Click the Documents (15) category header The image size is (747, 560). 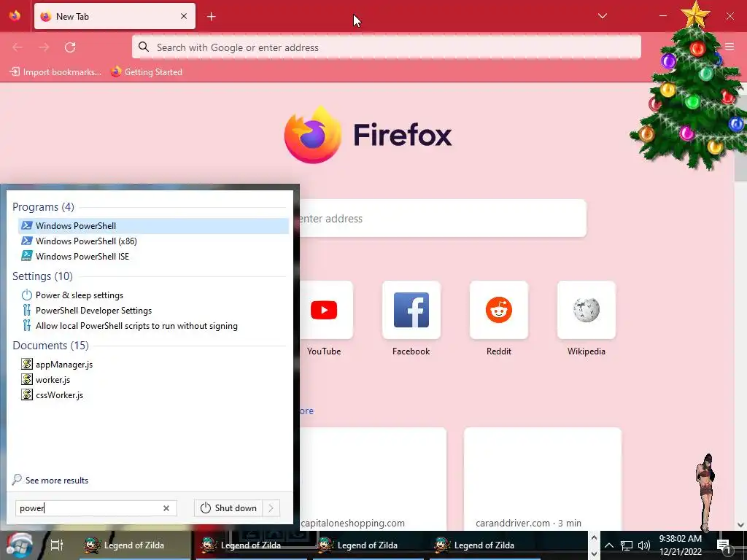point(50,346)
